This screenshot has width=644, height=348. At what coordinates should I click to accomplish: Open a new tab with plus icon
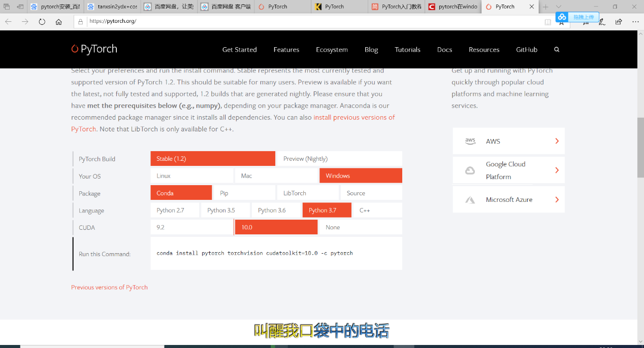pyautogui.click(x=545, y=7)
